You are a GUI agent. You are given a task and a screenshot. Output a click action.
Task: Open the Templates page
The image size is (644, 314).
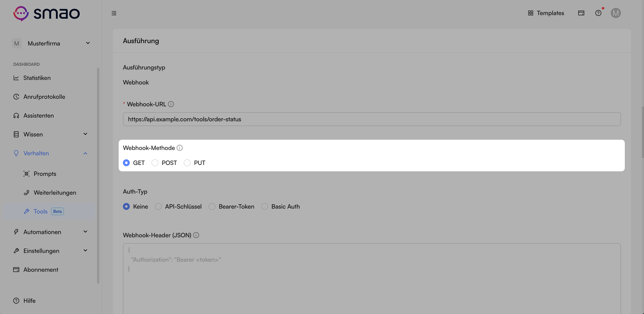pyautogui.click(x=546, y=13)
